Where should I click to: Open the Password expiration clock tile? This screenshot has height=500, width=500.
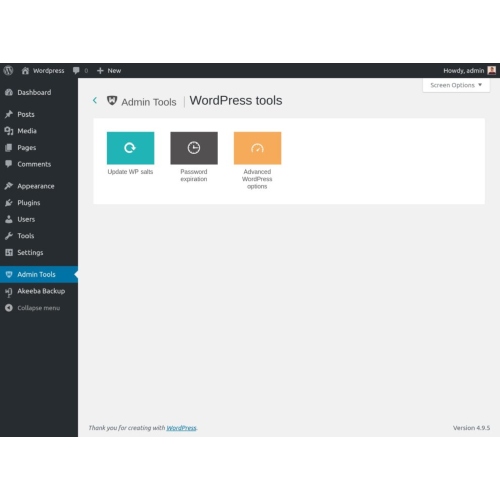(x=194, y=148)
